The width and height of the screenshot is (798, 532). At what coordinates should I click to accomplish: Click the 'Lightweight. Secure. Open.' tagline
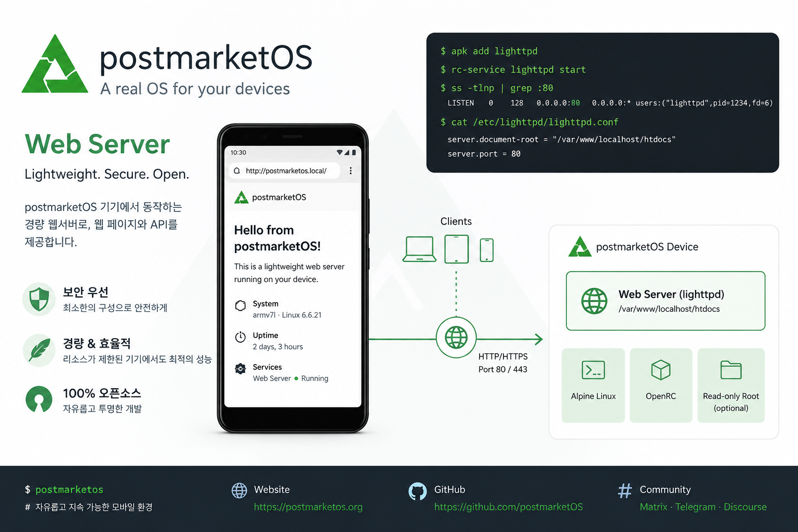click(x=107, y=175)
